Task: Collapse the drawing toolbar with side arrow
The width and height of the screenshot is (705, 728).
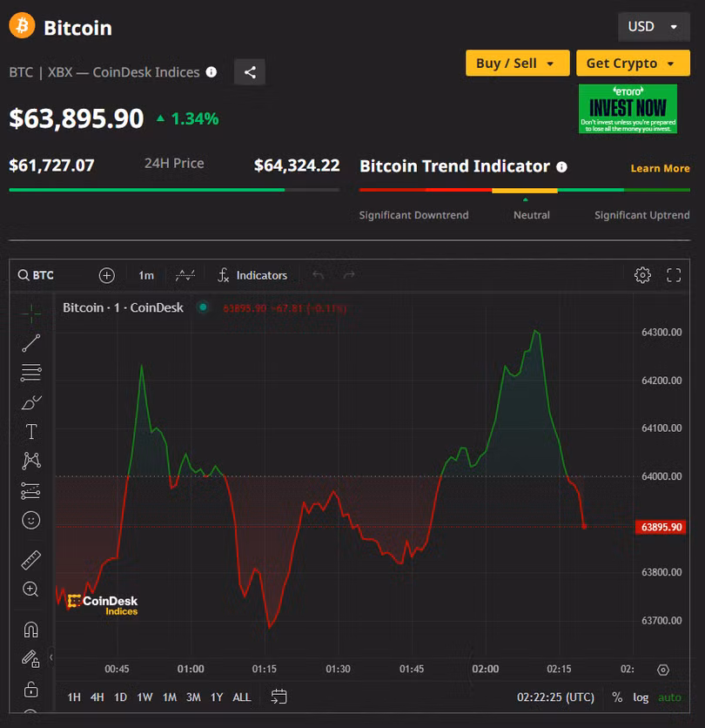Action: [x=51, y=657]
